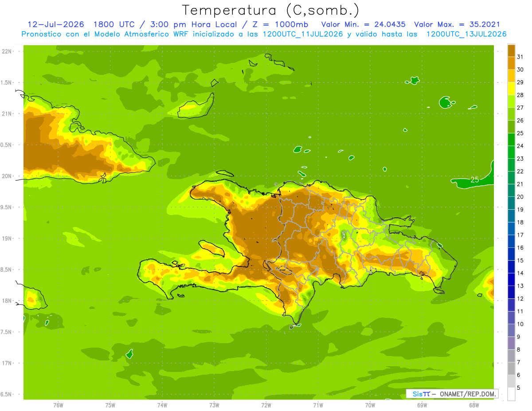Click the '25' colorbar scale label
The image size is (532, 411).
(x=520, y=133)
